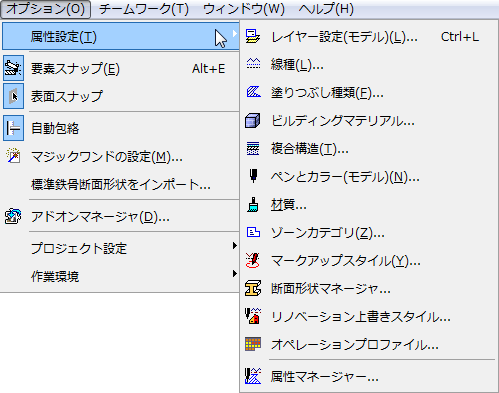This screenshot has height=393, width=499.
Task: Click the Ctrl+L shortcut label
Action: click(460, 37)
